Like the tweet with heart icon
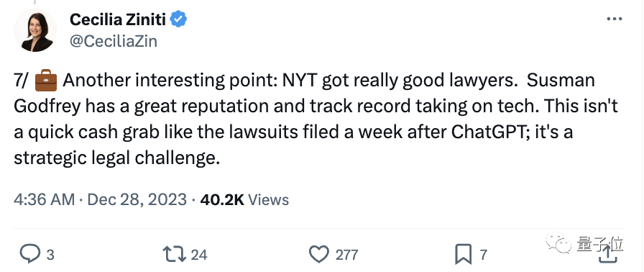Screen dimensions: 644x272 [x=318, y=255]
